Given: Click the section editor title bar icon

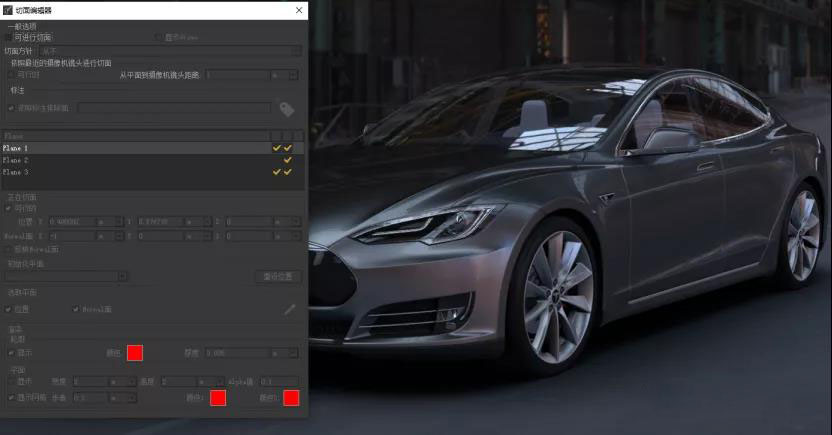Looking at the screenshot, I should 8,10.
